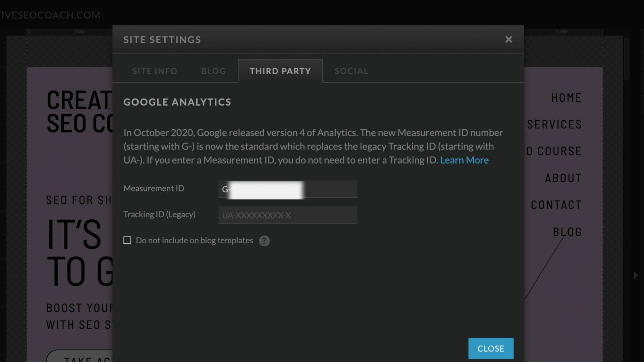Select ABOUT in the navigation
Screen dimensions: 644x362
pyautogui.click(x=563, y=178)
